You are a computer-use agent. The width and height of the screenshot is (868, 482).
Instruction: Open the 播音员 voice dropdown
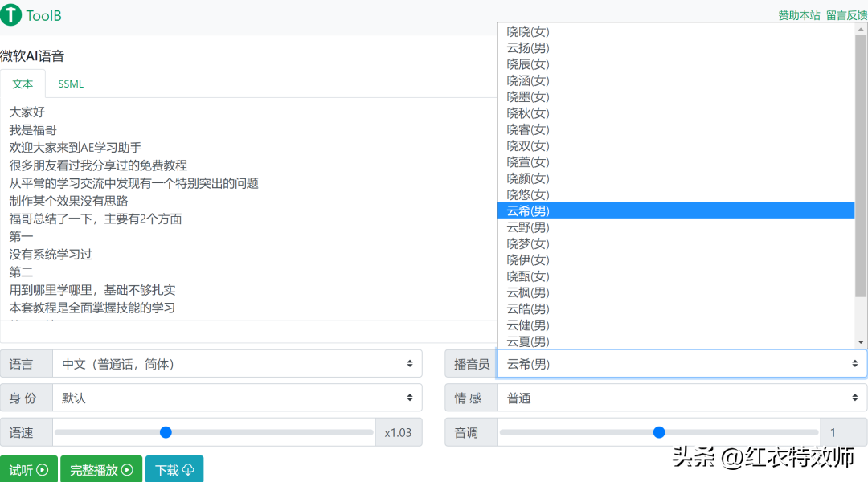tap(682, 363)
